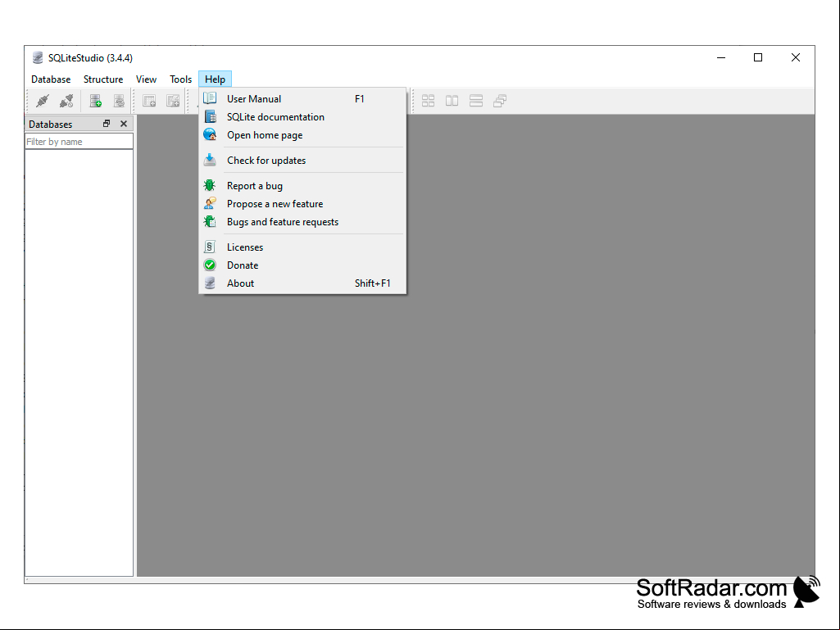
Task: Click the create new table icon
Action: point(149,101)
